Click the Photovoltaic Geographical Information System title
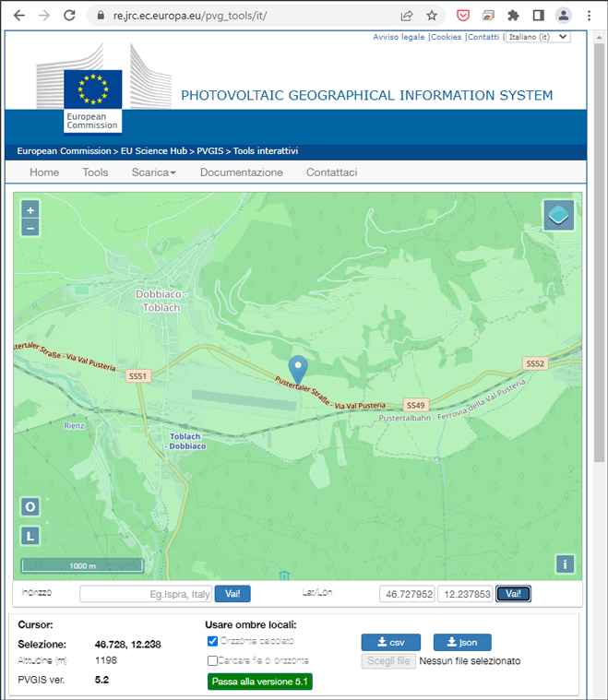The height and width of the screenshot is (700, 608). click(367, 95)
